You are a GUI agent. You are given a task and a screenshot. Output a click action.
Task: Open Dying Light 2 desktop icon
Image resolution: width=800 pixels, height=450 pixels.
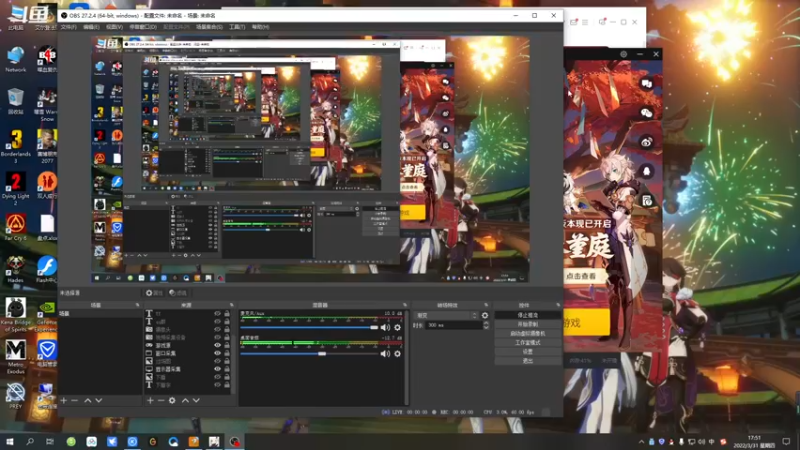16,188
